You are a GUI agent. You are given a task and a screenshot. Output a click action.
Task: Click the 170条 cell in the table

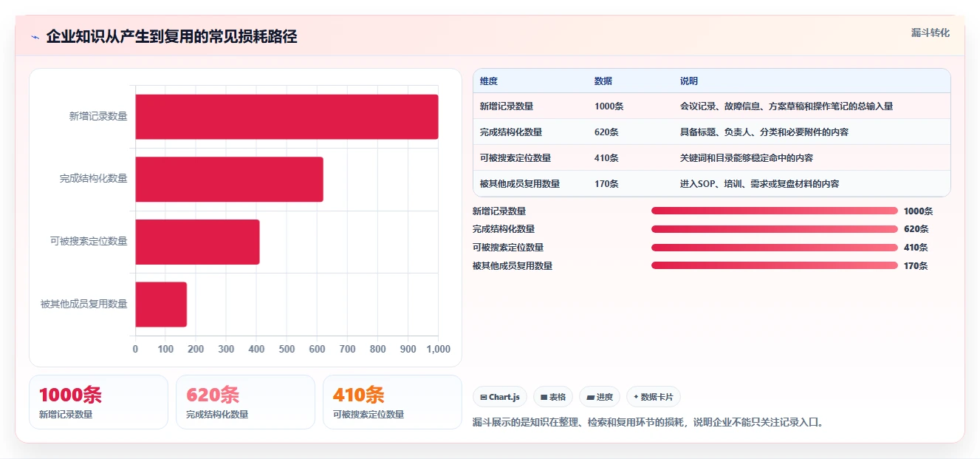click(607, 184)
